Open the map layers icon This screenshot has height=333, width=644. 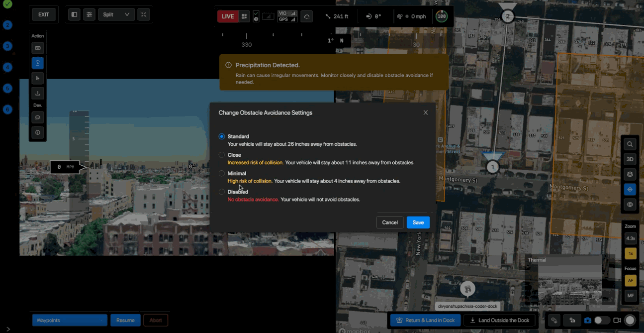point(630,174)
